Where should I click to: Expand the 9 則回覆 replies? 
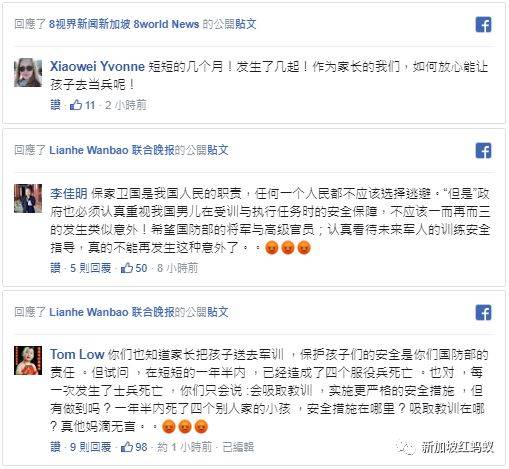point(90,447)
